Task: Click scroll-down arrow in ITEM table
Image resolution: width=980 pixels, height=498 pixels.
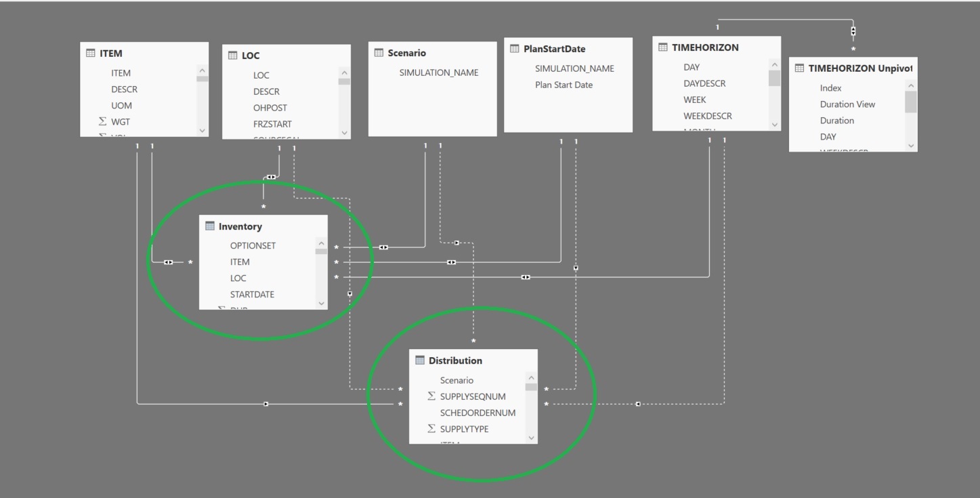Action: pyautogui.click(x=203, y=130)
